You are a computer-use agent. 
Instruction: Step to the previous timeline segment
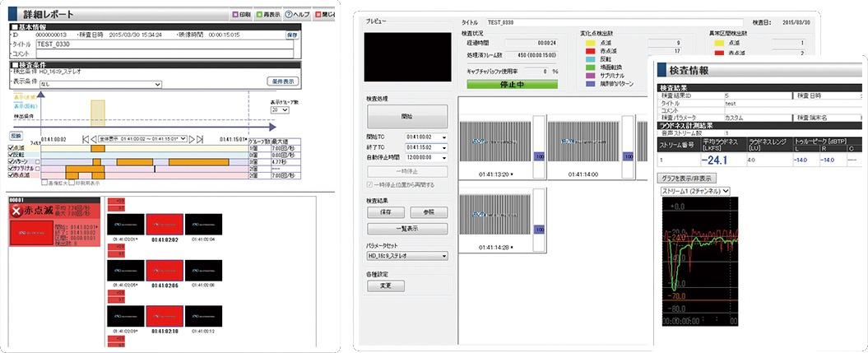[x=93, y=139]
